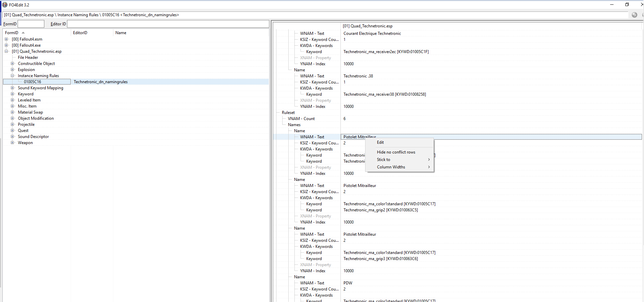The image size is (644, 302).
Task: Minimize the FO4Edit window
Action: tap(612, 4)
